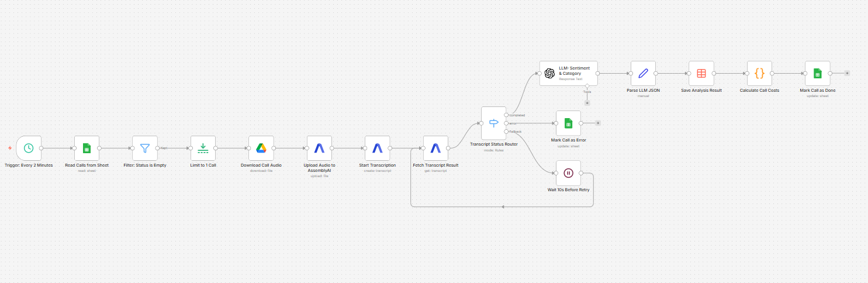Open the LLM Sentiment & Category OpenAI node
This screenshot has width=868, height=283.
point(569,73)
